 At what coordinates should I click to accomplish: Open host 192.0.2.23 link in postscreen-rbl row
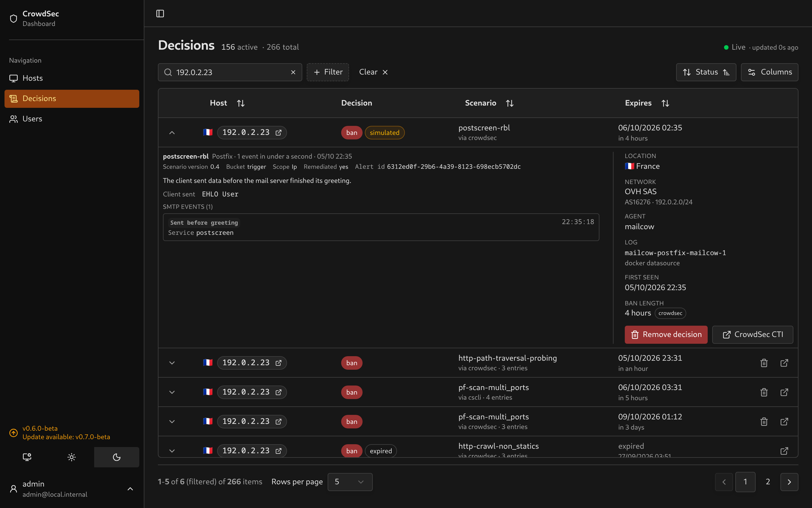point(252,132)
